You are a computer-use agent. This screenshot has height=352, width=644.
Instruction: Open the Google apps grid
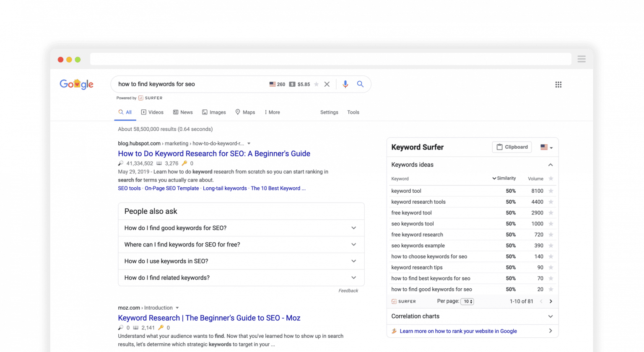click(558, 85)
